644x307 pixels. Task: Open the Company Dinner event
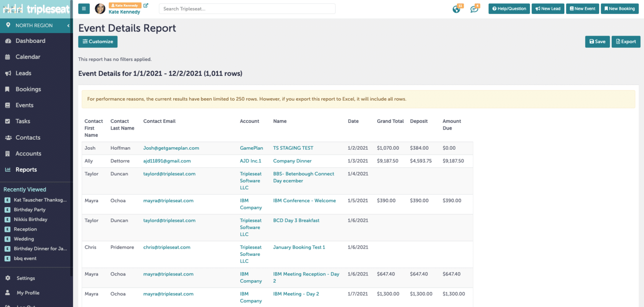coord(292,161)
